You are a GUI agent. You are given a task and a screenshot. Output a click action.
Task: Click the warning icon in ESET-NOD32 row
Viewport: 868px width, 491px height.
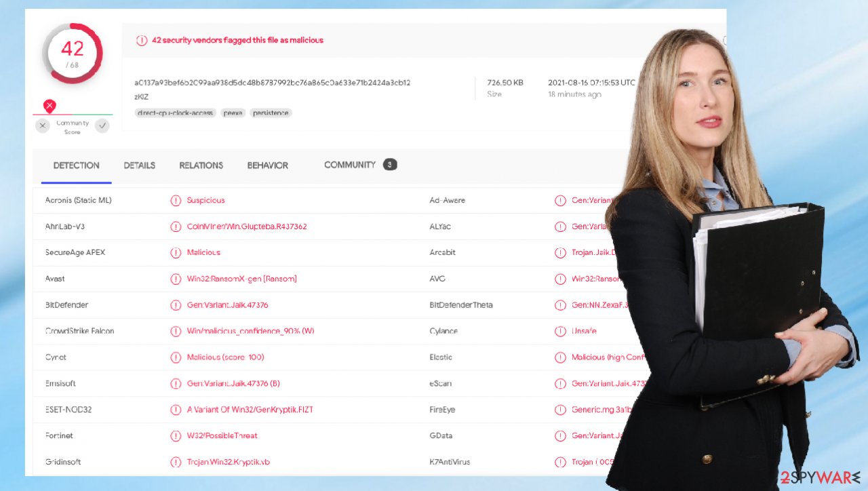tap(176, 410)
